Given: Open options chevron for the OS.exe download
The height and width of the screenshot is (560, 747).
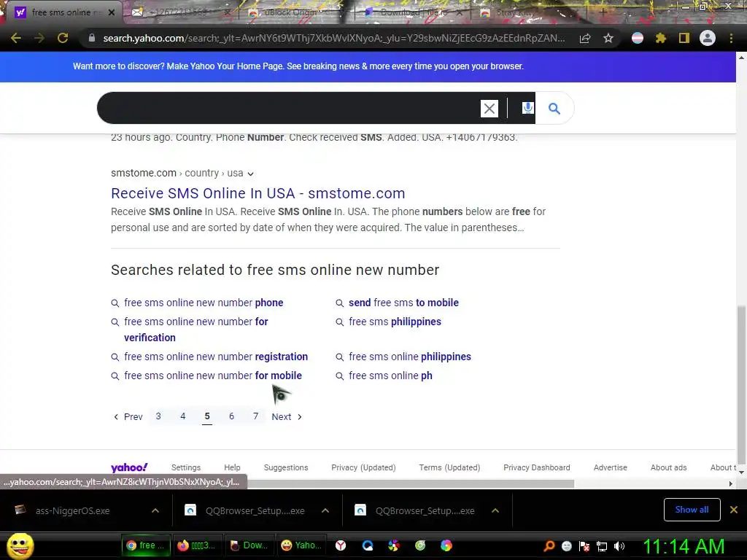Looking at the screenshot, I should pos(155,510).
